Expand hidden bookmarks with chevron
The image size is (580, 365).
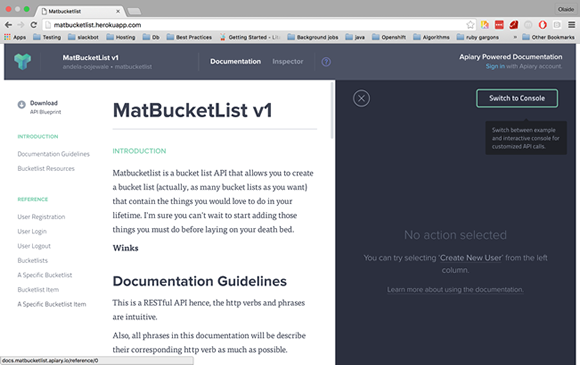(x=515, y=37)
